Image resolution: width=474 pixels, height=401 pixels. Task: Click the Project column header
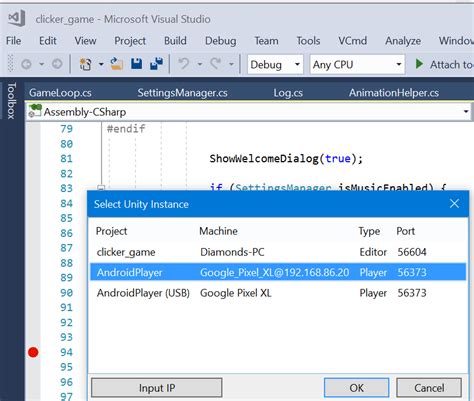point(111,231)
